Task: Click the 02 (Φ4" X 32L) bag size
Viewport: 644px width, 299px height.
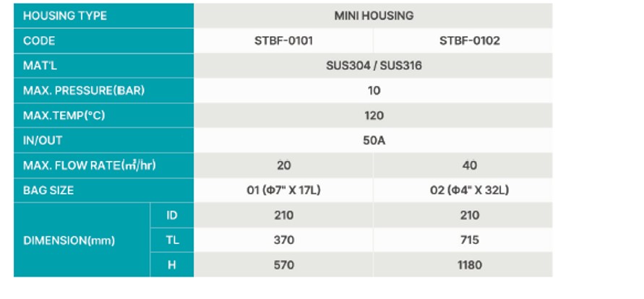Action: click(469, 191)
